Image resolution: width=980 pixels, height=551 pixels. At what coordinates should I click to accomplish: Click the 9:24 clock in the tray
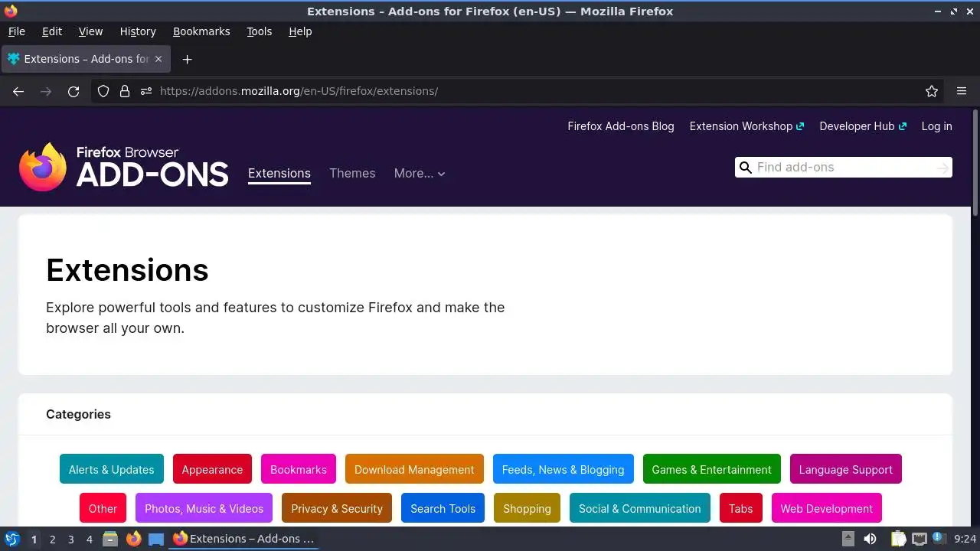[965, 539]
